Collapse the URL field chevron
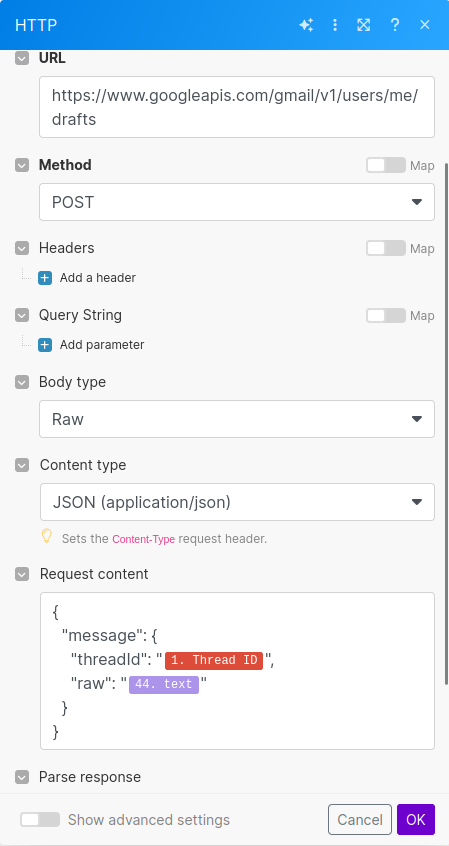 [x=22, y=58]
